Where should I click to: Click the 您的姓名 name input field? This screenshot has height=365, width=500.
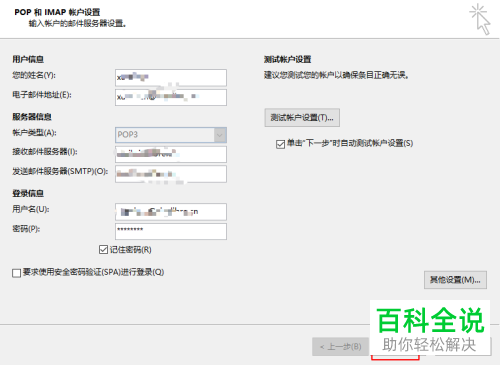[x=171, y=78]
